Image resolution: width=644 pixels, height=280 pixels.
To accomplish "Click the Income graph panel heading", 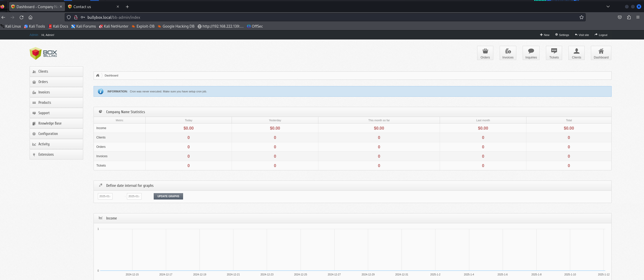I will tap(111, 218).
